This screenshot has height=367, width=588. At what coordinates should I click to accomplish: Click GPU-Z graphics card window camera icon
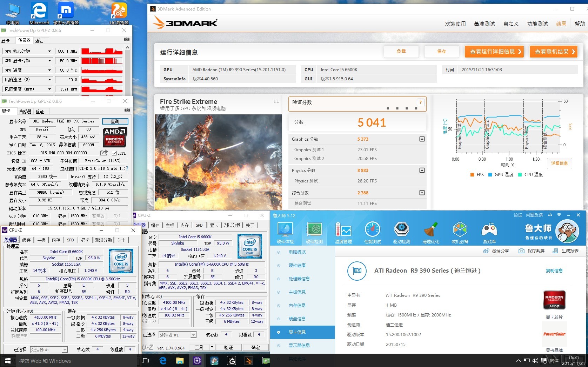click(127, 110)
